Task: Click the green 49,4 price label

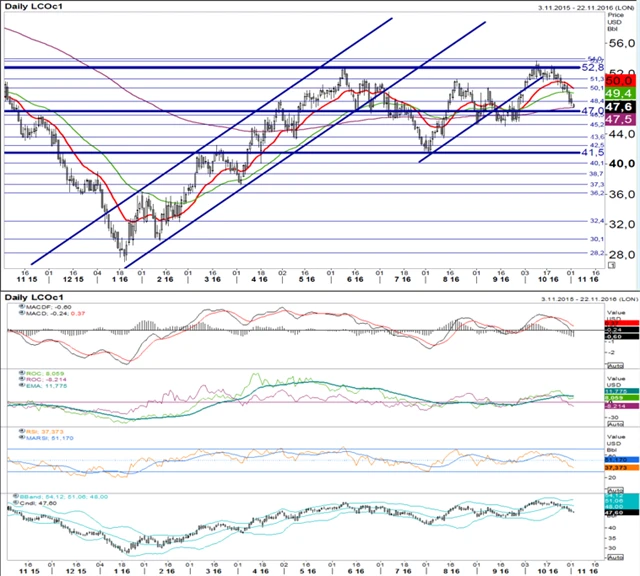Action: [620, 93]
